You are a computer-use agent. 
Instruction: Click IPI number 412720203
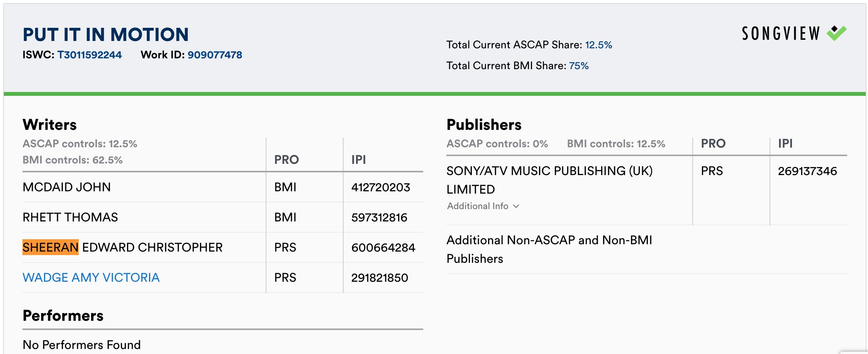point(381,187)
